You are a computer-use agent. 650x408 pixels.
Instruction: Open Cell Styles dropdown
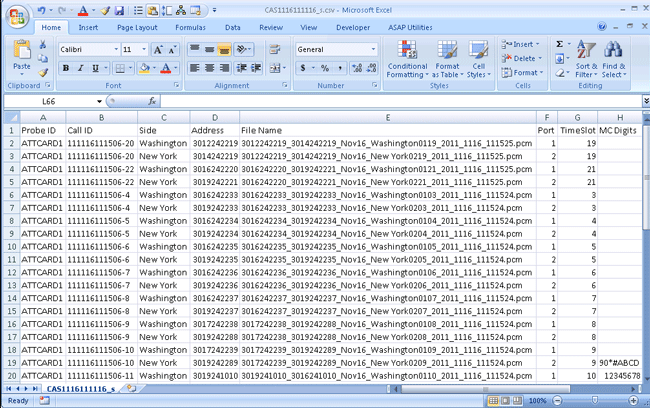(x=478, y=59)
